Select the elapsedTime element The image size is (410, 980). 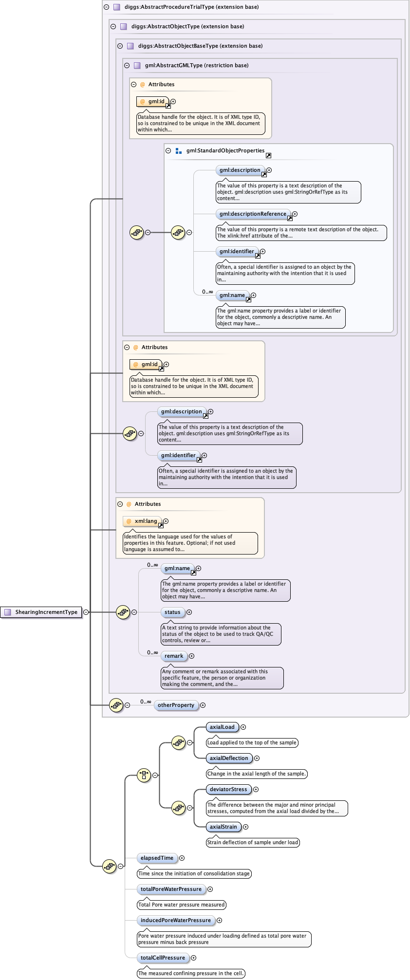tap(157, 858)
